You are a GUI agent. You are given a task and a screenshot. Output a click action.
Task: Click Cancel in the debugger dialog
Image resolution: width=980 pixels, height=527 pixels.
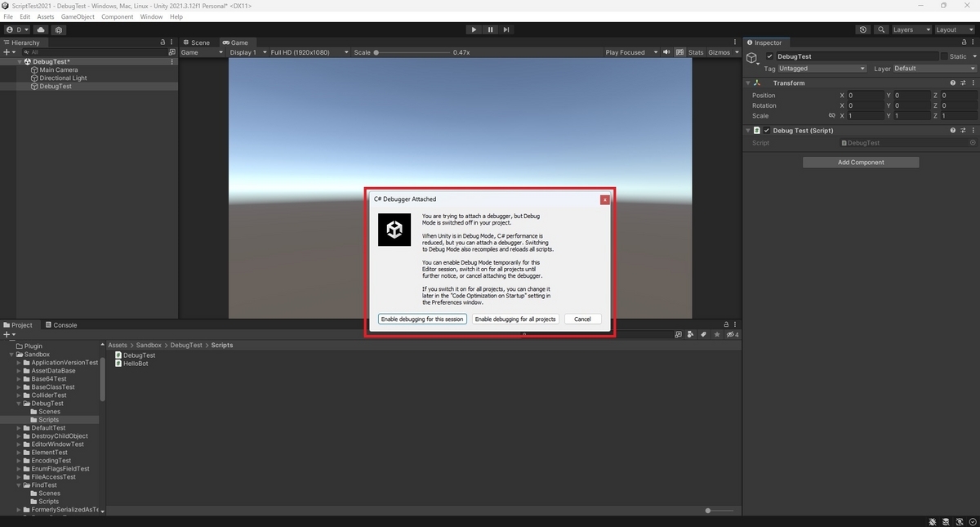pyautogui.click(x=582, y=319)
